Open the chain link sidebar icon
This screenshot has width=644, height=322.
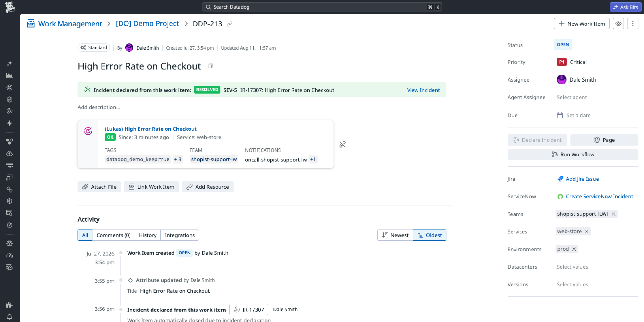[x=9, y=190]
